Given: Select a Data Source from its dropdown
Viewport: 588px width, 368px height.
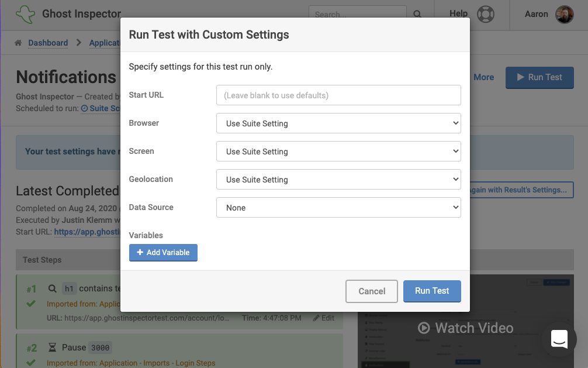Looking at the screenshot, I should 338,207.
